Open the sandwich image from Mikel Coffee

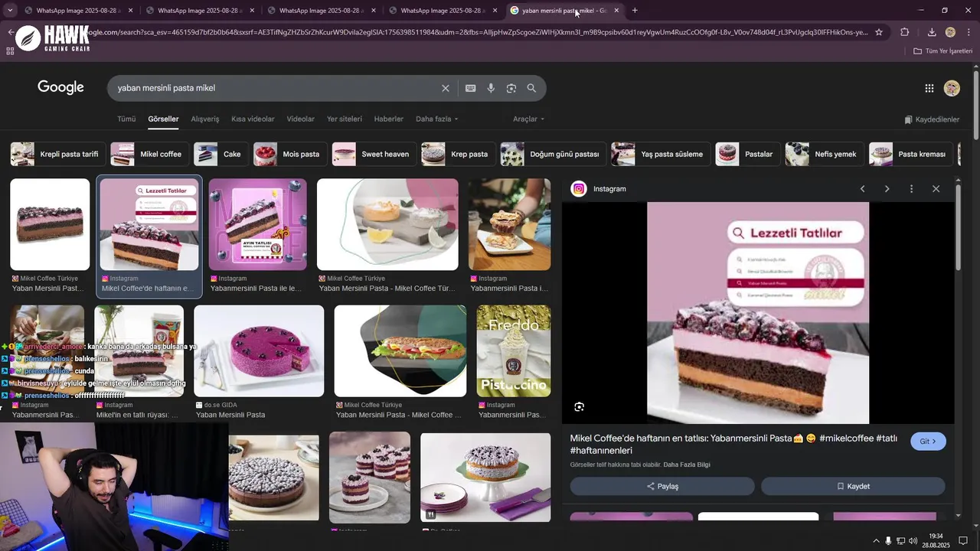click(400, 351)
